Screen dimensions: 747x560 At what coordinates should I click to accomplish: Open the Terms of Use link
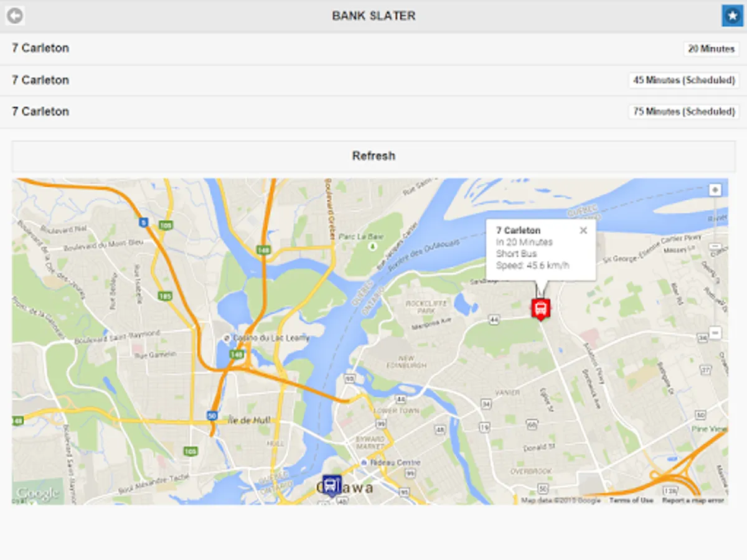pos(631,500)
